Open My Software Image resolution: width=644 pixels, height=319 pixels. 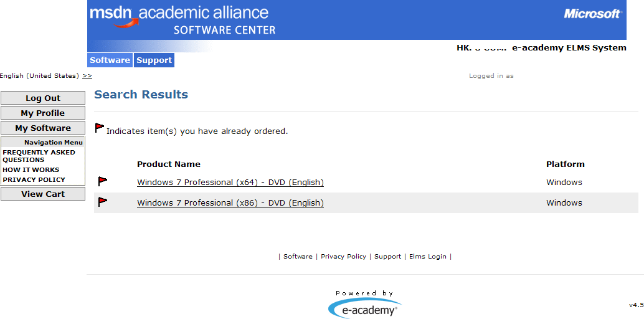click(43, 128)
